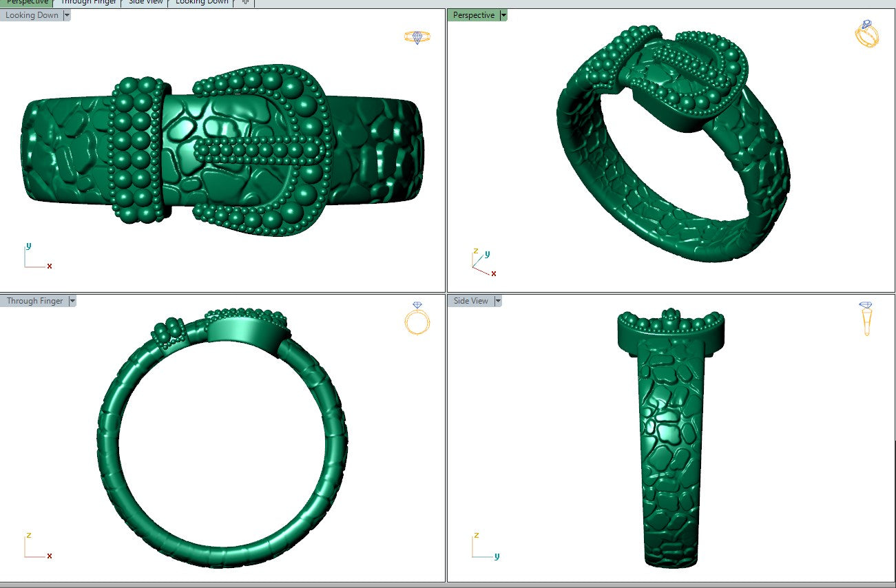Switch to the Through Finger tab
Viewport: 896px width, 588px height.
(88, 2)
